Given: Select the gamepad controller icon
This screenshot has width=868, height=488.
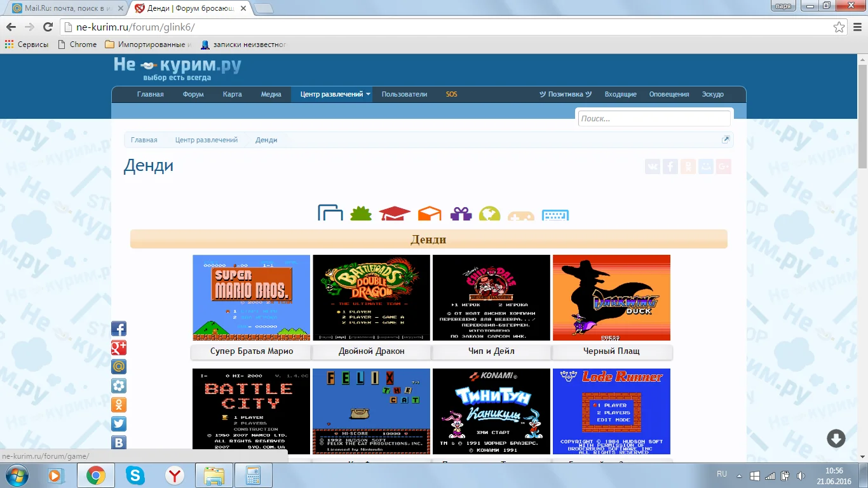Looking at the screenshot, I should pyautogui.click(x=521, y=215).
